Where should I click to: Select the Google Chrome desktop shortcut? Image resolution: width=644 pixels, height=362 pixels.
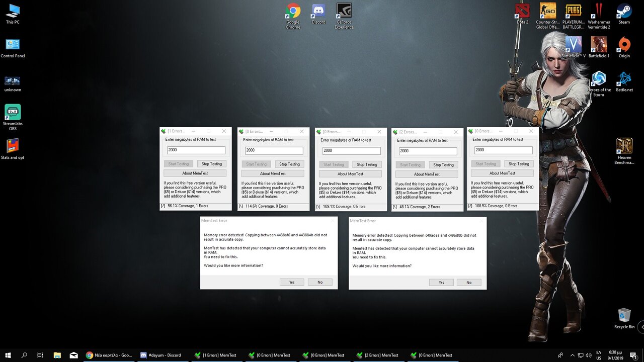293,16
